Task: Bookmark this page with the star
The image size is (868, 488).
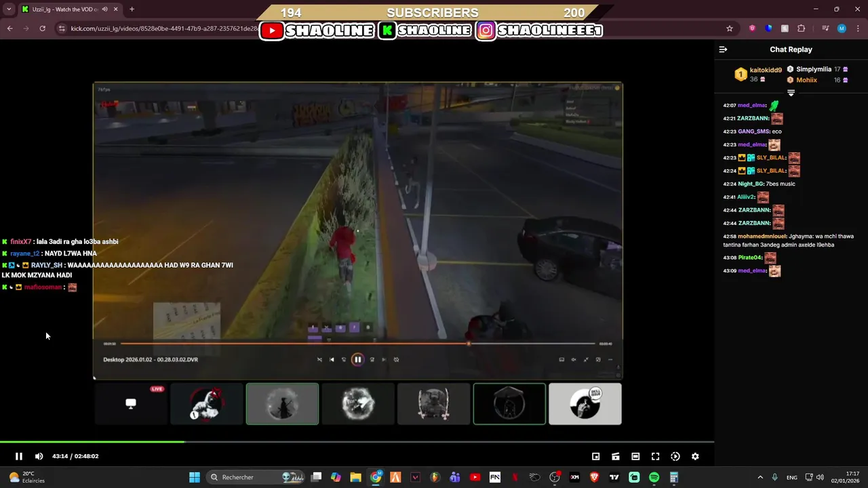Action: tap(730, 28)
